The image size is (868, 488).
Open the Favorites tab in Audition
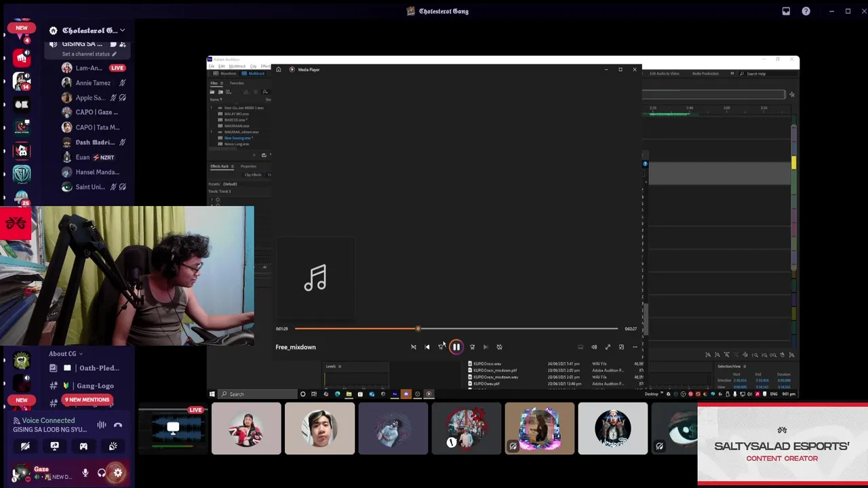click(237, 83)
